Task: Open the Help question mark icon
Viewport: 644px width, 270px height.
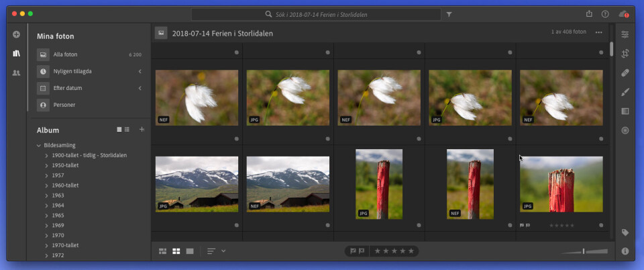Action: point(605,14)
